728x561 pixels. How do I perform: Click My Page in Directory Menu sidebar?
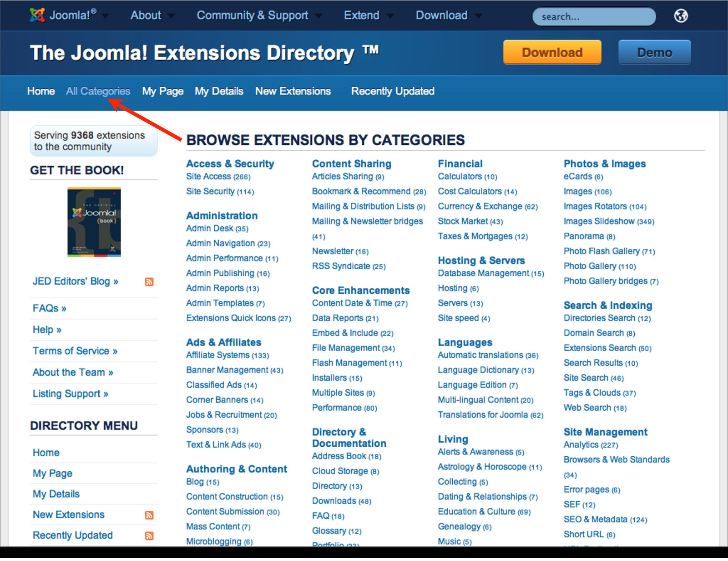point(52,474)
